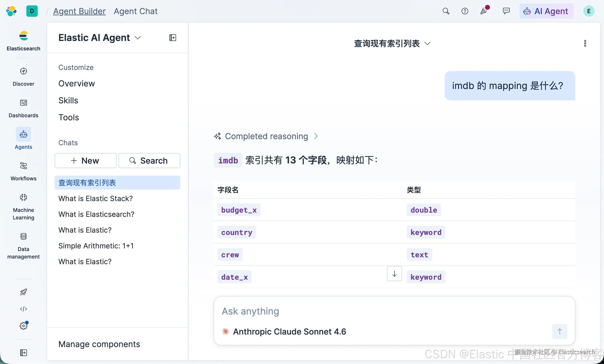Viewport: 604px width, 364px height.
Task: Click the 字段名 column header
Action: [228, 190]
